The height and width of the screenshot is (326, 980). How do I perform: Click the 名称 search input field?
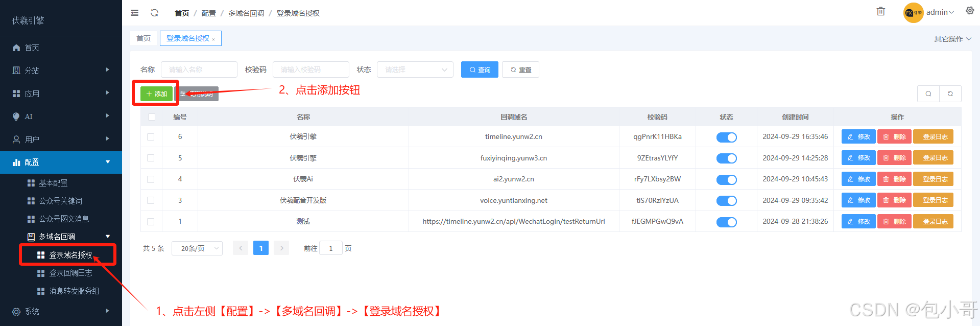(x=199, y=69)
